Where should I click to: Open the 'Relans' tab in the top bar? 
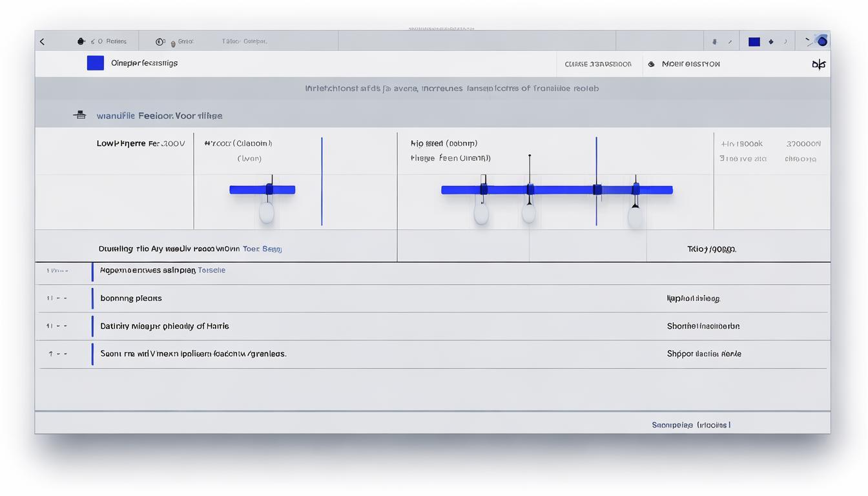(x=116, y=41)
